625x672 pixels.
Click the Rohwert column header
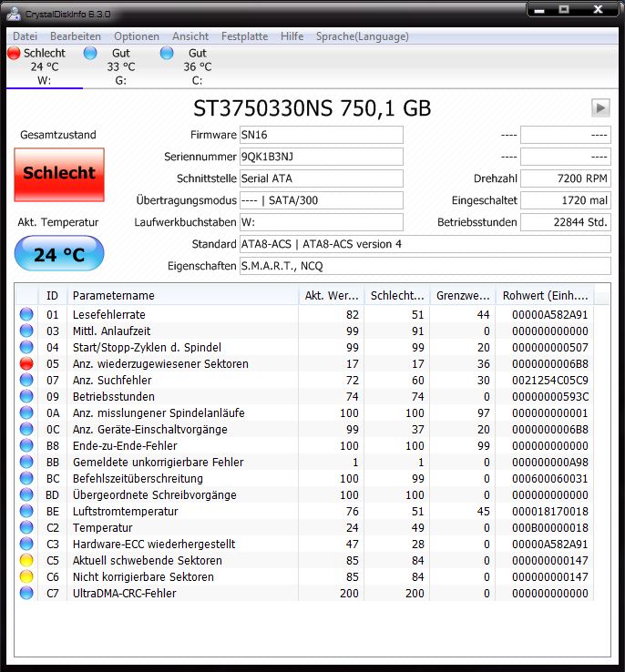pos(544,296)
